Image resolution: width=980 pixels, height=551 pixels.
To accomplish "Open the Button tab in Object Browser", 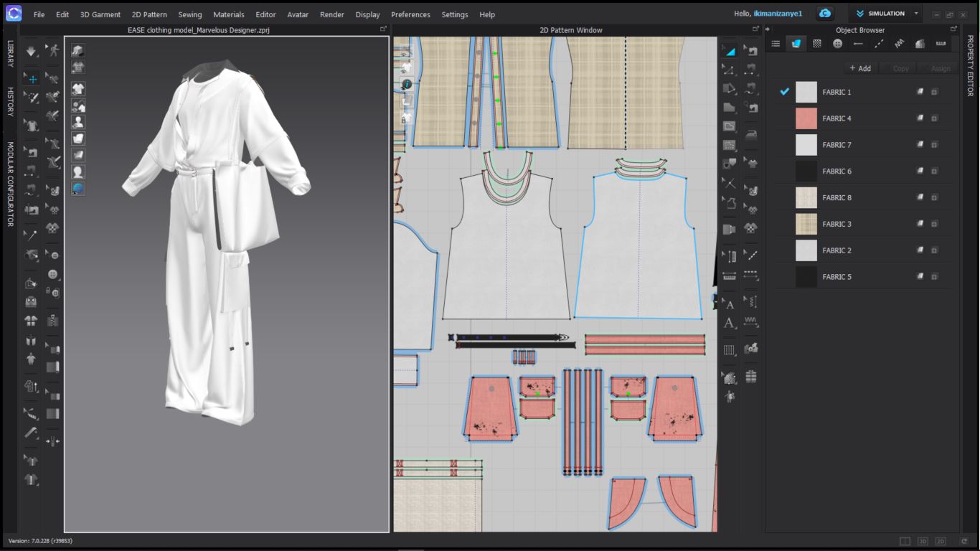I will 837,44.
